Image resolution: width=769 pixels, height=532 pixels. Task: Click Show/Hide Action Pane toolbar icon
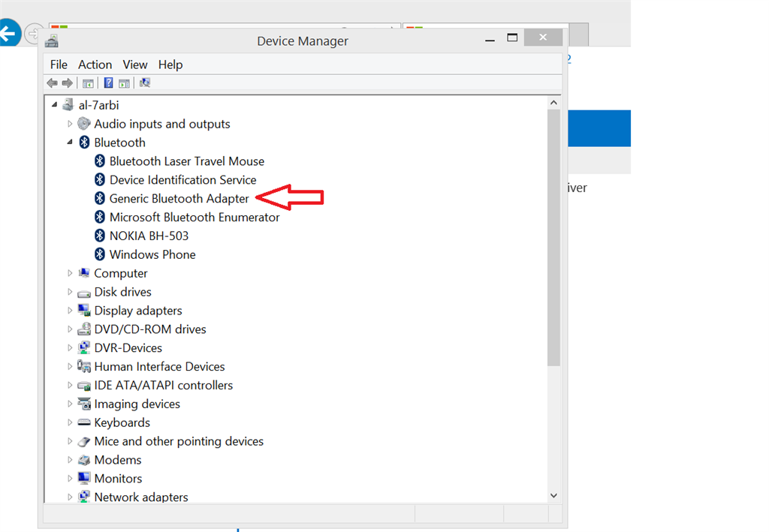(x=124, y=83)
